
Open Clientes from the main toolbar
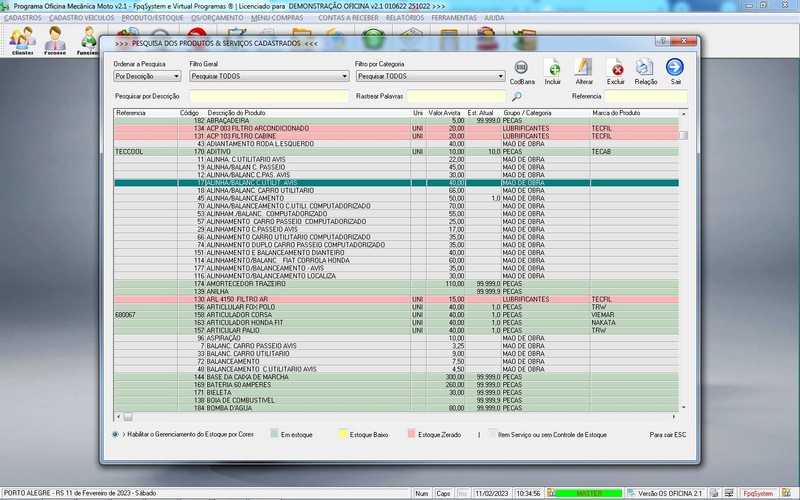tap(21, 40)
